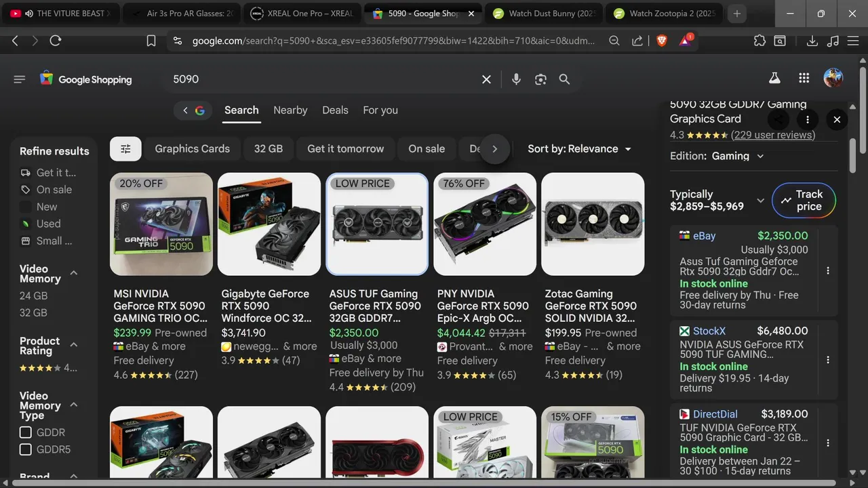Check the GDDR memory type box

click(x=26, y=432)
